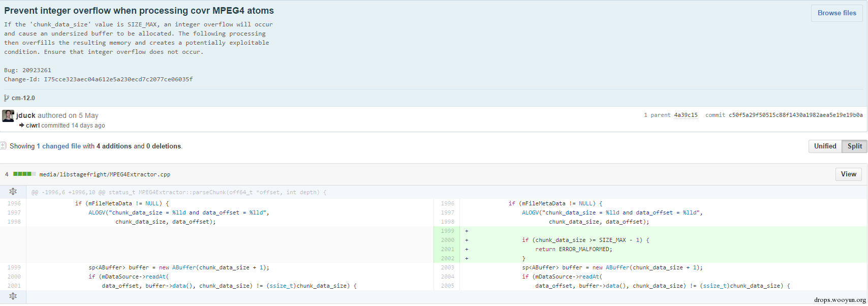868x306 pixels.
Task: Click the media/libstagefright/MPEG4Extractor.cpp file path
Action: (x=105, y=174)
